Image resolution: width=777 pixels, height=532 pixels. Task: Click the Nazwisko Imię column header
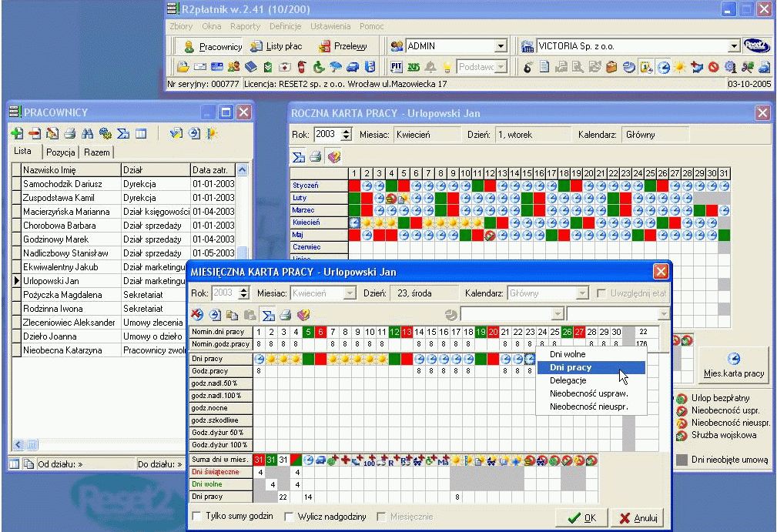point(71,170)
